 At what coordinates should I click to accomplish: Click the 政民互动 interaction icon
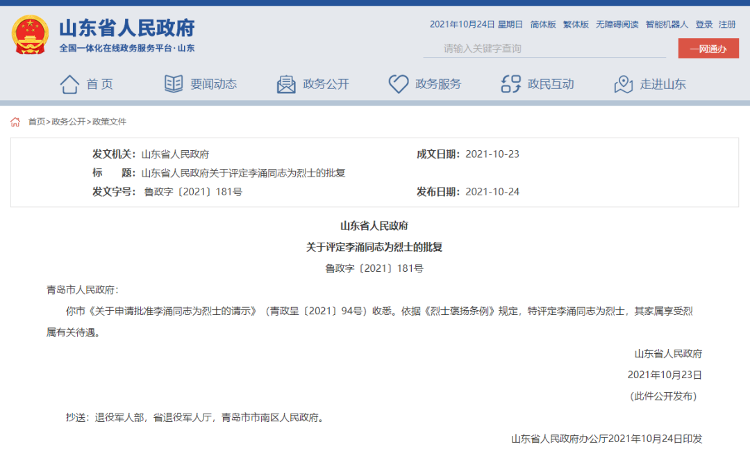point(511,84)
